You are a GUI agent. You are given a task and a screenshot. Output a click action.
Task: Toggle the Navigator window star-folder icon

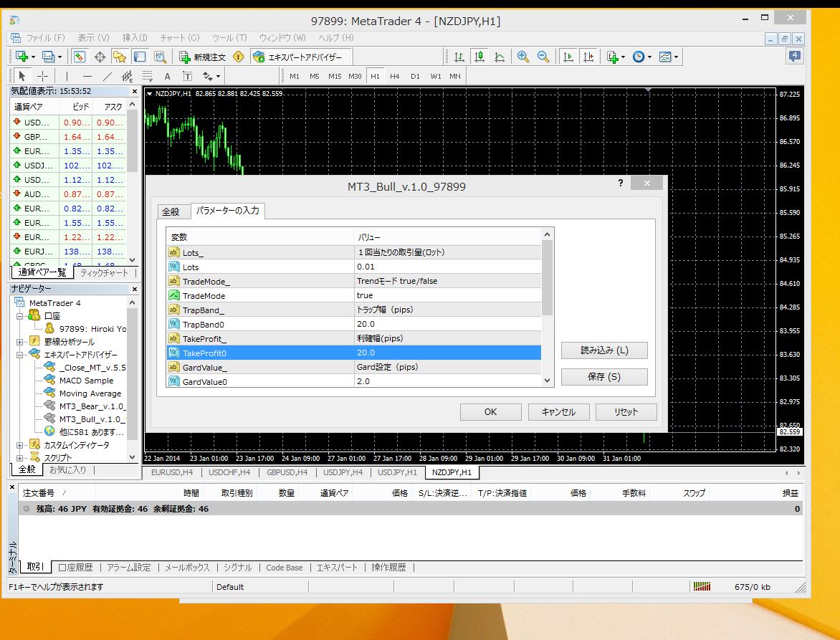click(120, 57)
